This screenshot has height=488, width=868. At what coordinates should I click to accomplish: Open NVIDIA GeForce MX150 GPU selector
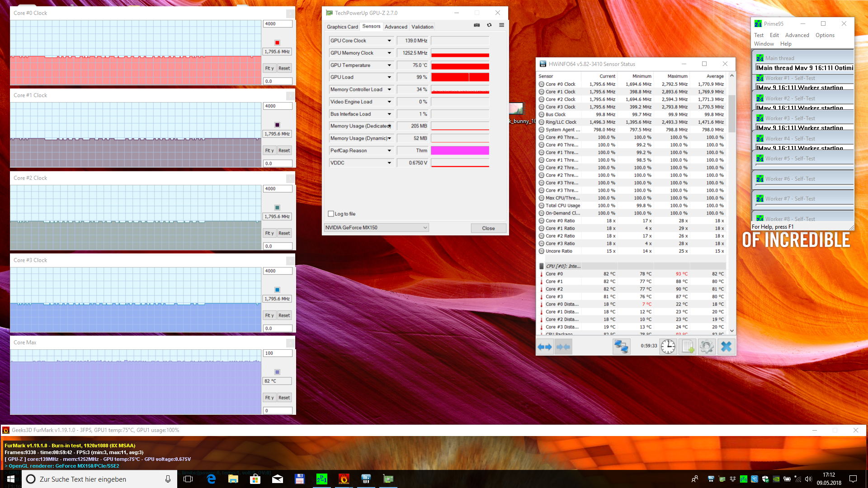point(377,228)
